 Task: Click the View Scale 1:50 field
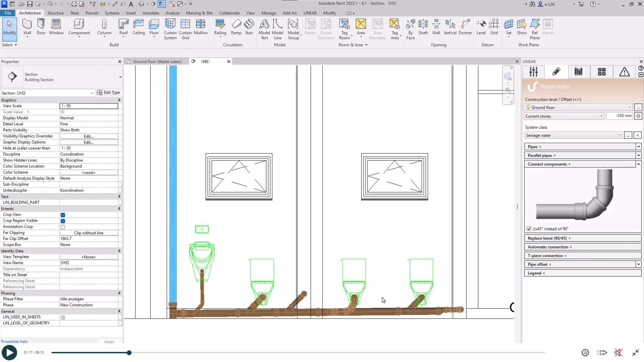point(89,106)
